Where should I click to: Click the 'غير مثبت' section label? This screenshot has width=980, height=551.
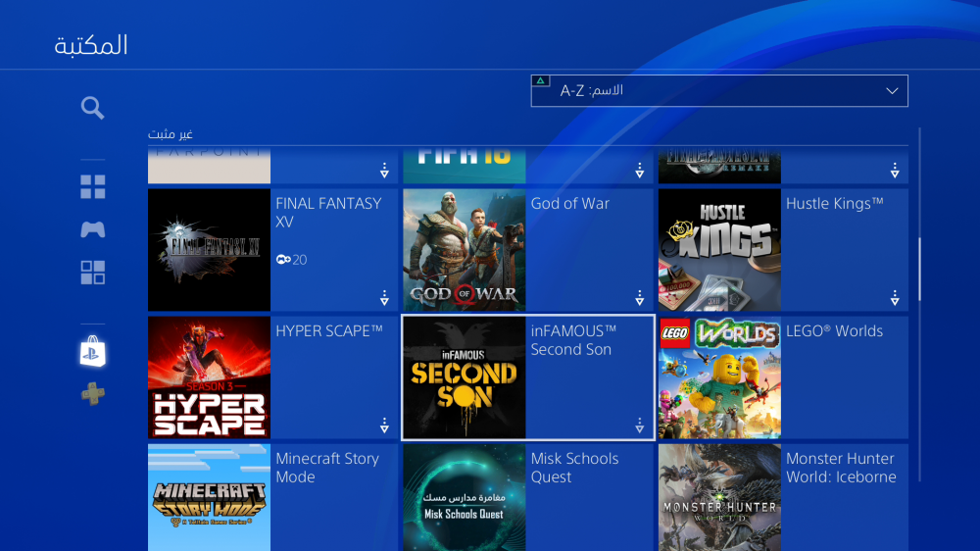[170, 134]
